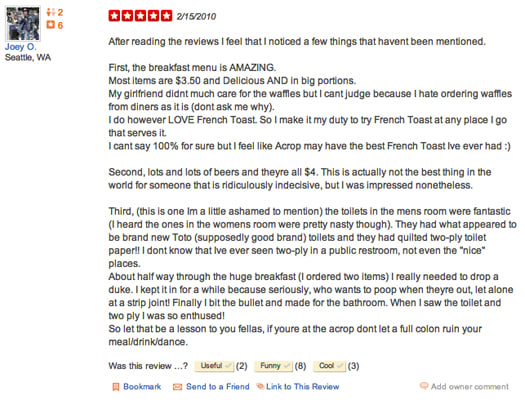The height and width of the screenshot is (400, 525).
Task: Click the speech bubble icon by Add owner comment
Action: tap(424, 386)
